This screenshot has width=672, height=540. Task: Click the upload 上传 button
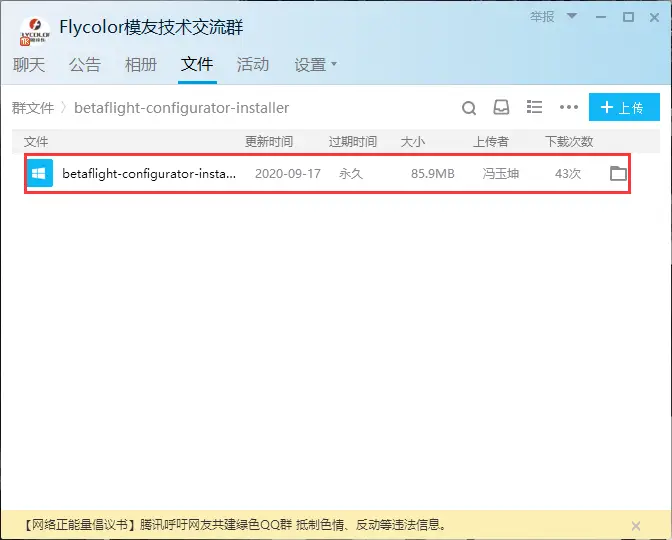(x=624, y=107)
